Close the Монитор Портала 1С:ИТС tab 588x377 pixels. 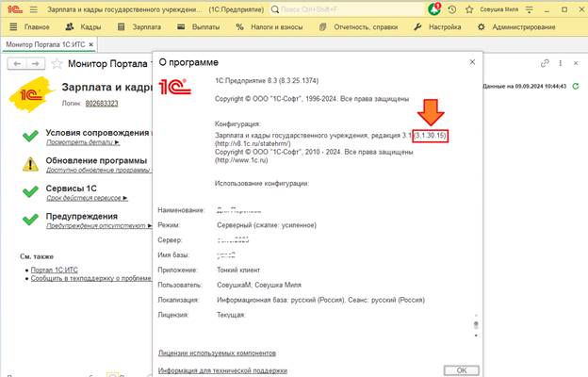[x=91, y=44]
